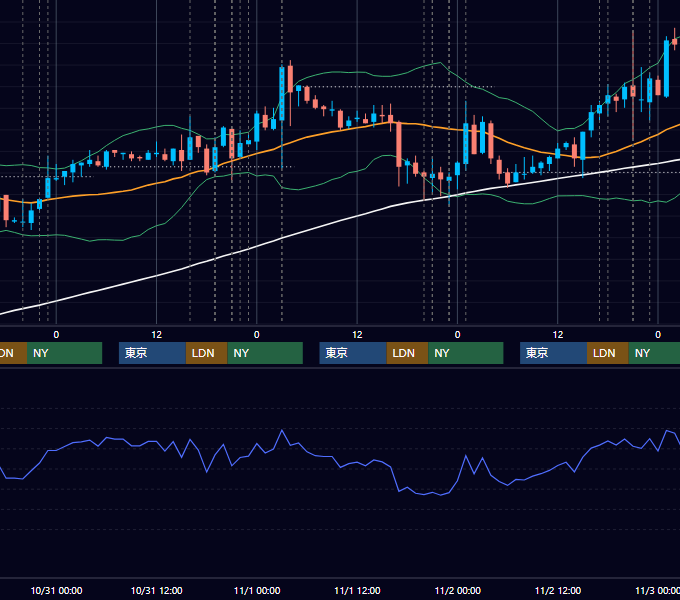Click the LDN session block on 11/2
Viewport: 680px width, 600px height.
(608, 353)
